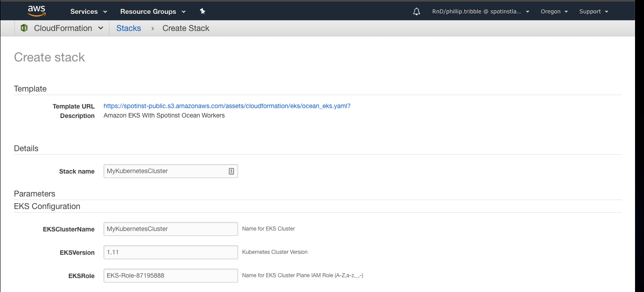Go to the Stacks breadcrumb link
This screenshot has height=292, width=644.
point(129,28)
